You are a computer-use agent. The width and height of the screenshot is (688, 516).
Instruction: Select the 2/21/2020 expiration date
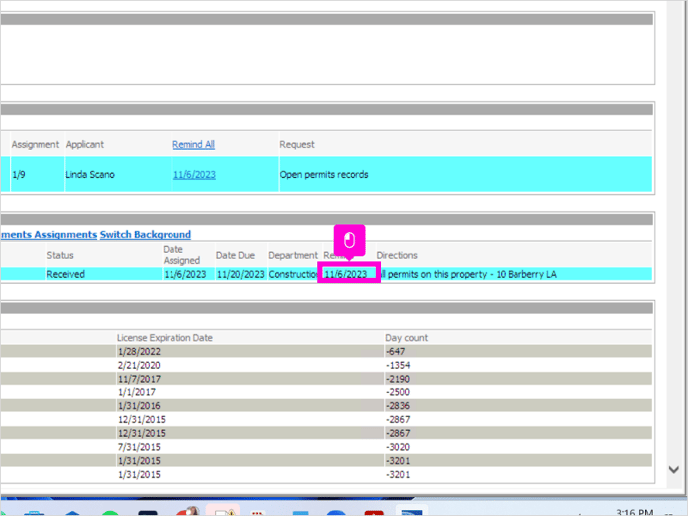click(139, 366)
